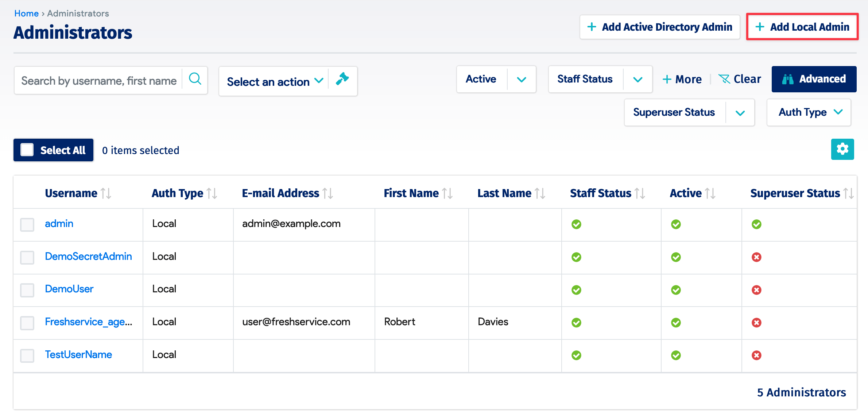Sort the Username column with its arrows
This screenshot has width=868, height=419.
coord(106,193)
